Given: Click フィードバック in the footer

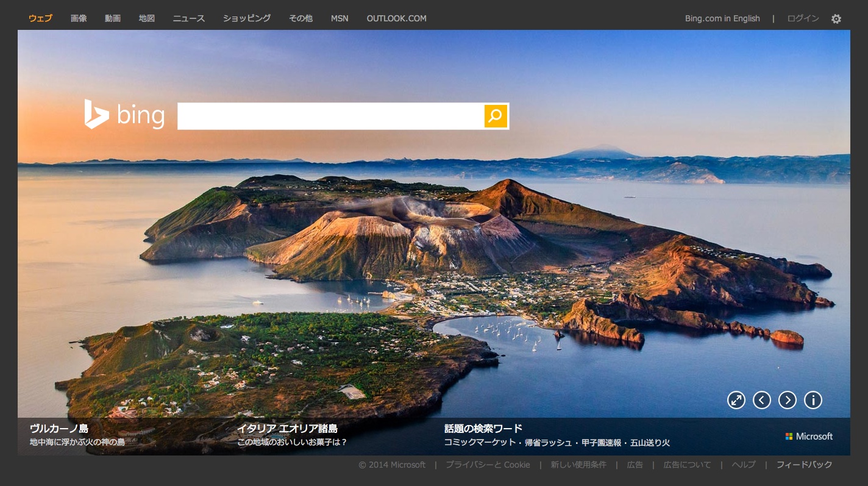Looking at the screenshot, I should (x=804, y=465).
